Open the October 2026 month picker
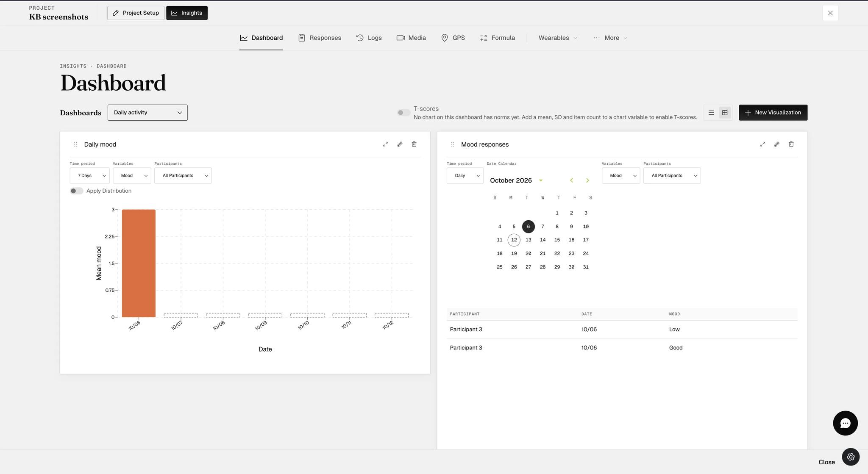Viewport: 868px width, 474px height. (516, 180)
